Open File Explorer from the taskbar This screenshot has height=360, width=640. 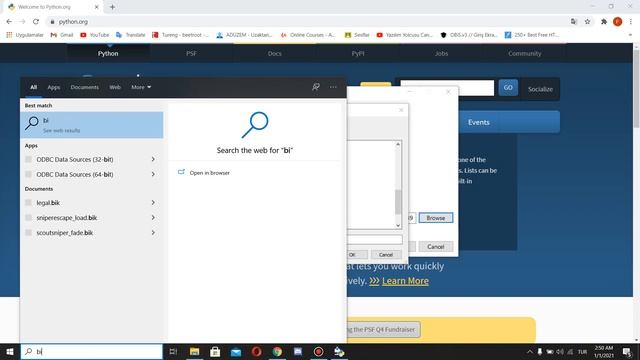(194, 351)
